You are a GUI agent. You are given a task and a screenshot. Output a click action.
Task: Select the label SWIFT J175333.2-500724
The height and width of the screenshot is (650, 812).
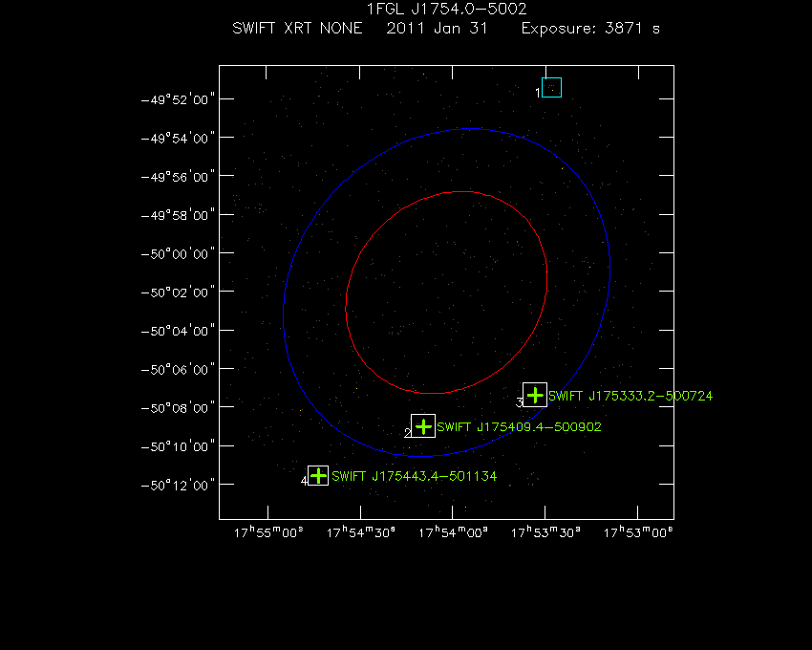pyautogui.click(x=630, y=396)
